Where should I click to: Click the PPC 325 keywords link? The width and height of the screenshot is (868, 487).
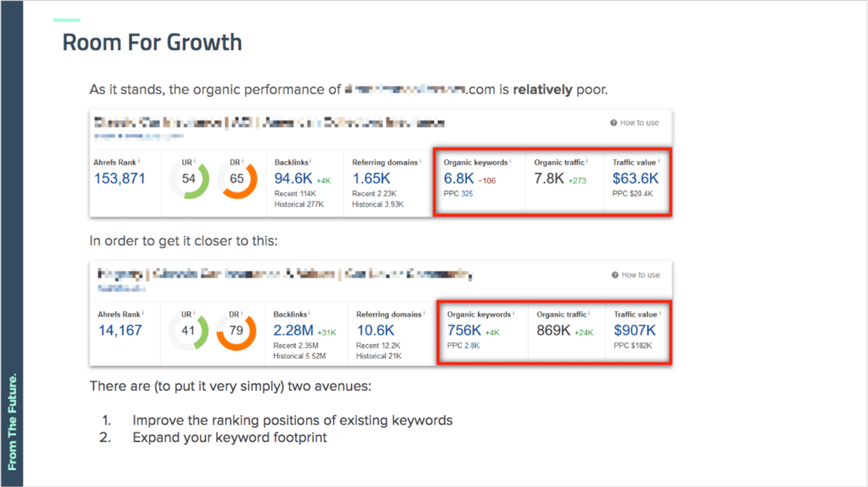[x=467, y=194]
